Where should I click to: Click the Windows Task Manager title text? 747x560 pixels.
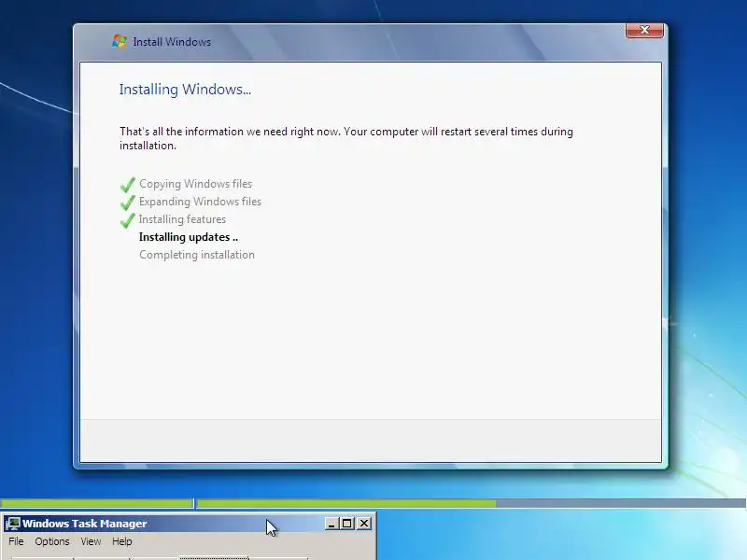[84, 524]
